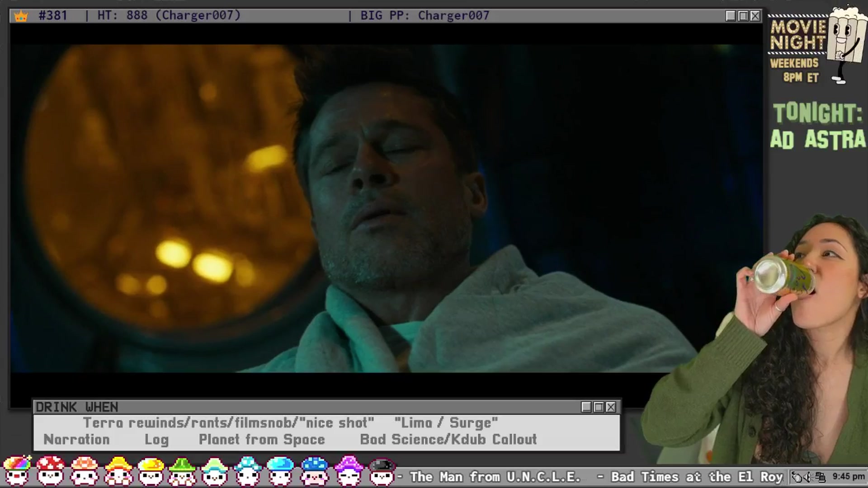This screenshot has width=868, height=488.
Task: Click the network computers tray icon
Action: [820, 477]
